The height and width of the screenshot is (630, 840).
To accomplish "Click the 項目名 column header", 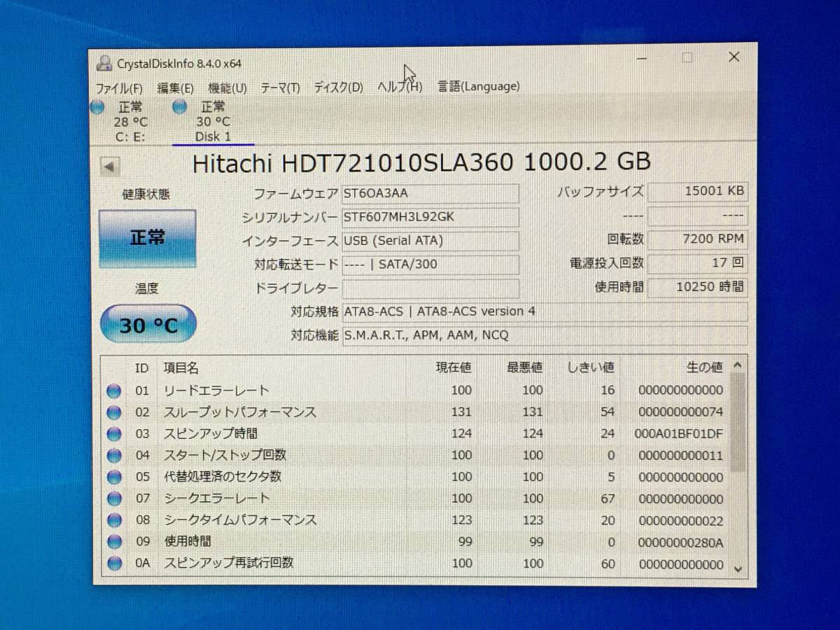I will (x=181, y=367).
